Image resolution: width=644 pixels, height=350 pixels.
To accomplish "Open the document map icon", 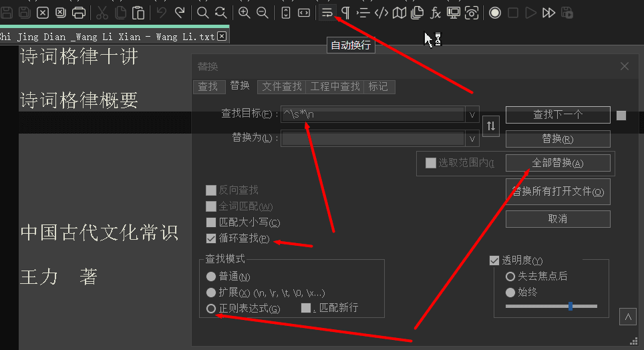I will [399, 13].
